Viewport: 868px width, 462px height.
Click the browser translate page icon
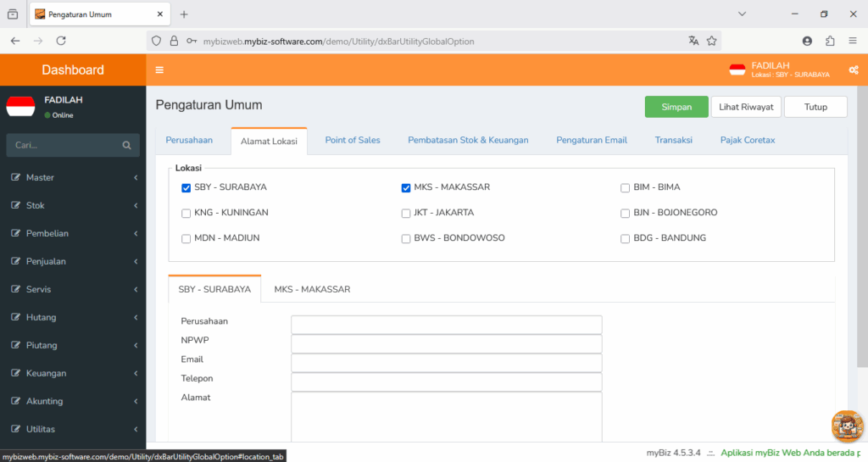click(x=693, y=41)
